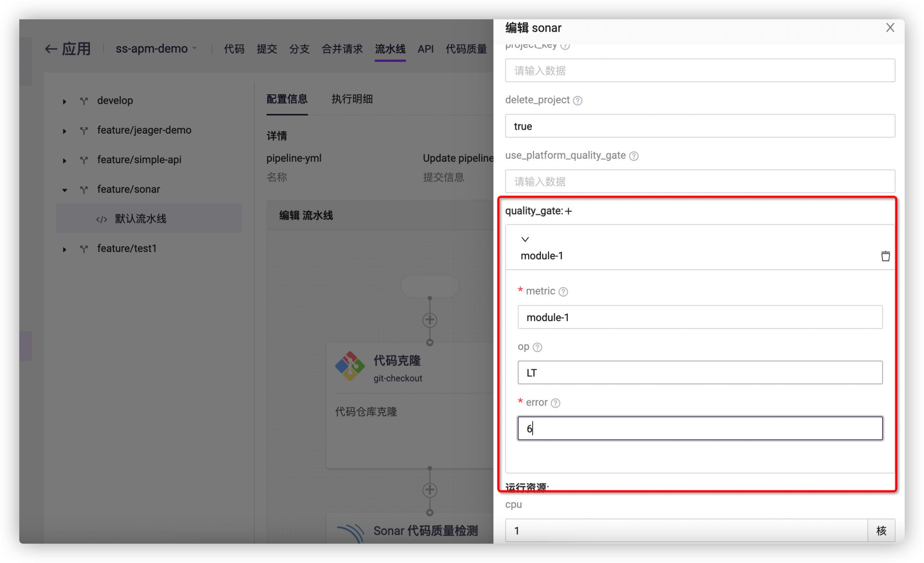Click the back arrow beside 应用
Image resolution: width=924 pixels, height=563 pixels.
tap(51, 49)
